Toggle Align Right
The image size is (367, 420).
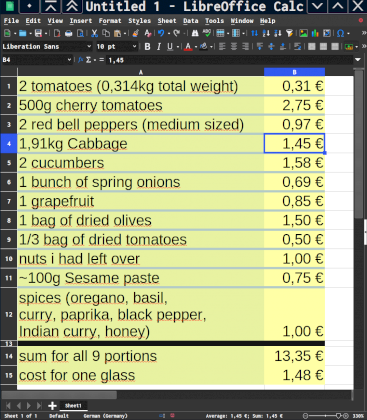[245, 47]
